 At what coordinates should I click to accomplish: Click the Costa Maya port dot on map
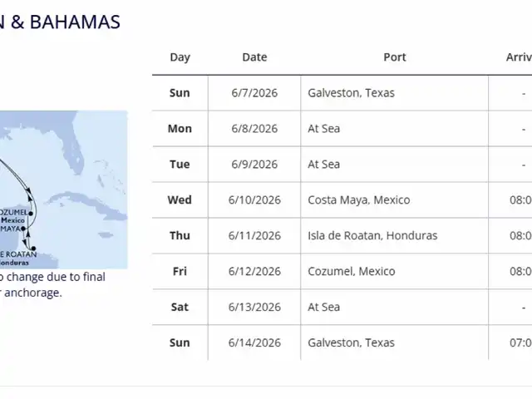pos(23,229)
